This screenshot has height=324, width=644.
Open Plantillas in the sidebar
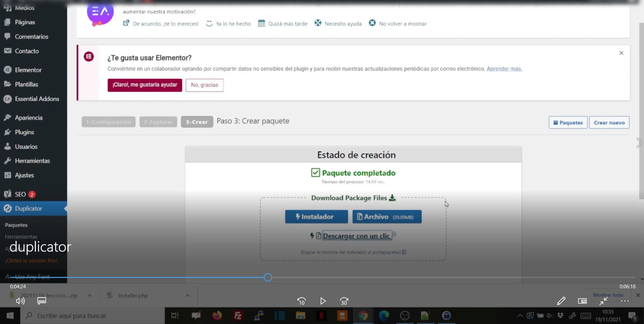click(x=26, y=84)
